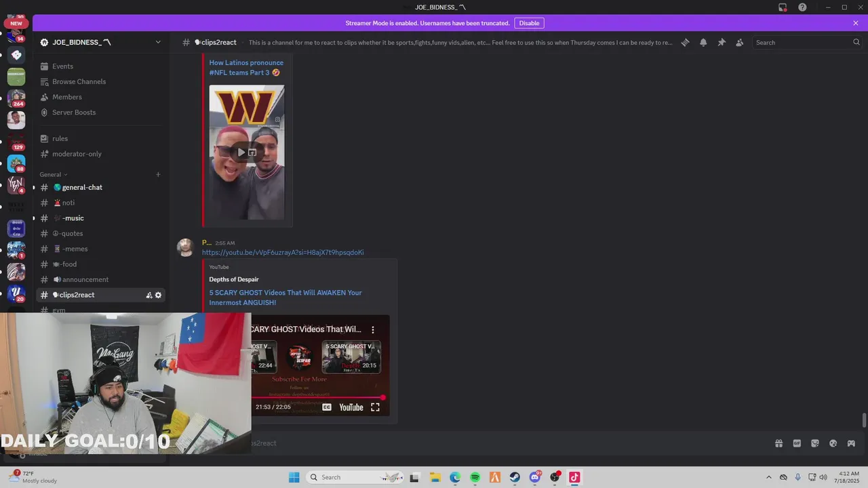Screen dimensions: 868x488
Task: Open the GIF picker
Action: (797, 443)
